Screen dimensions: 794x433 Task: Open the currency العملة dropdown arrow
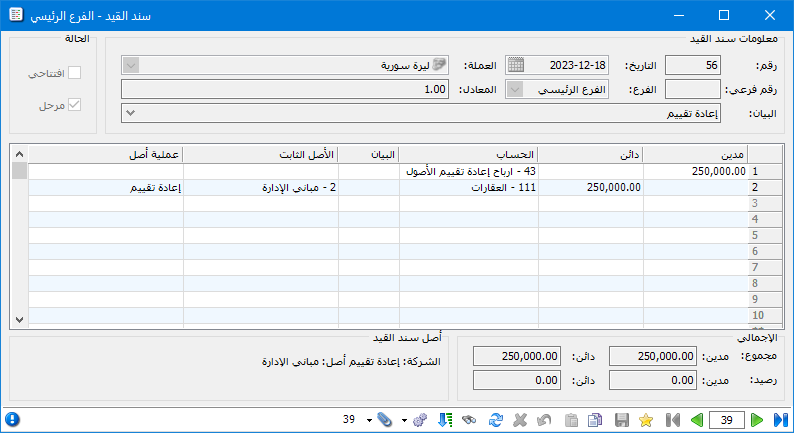pos(131,65)
